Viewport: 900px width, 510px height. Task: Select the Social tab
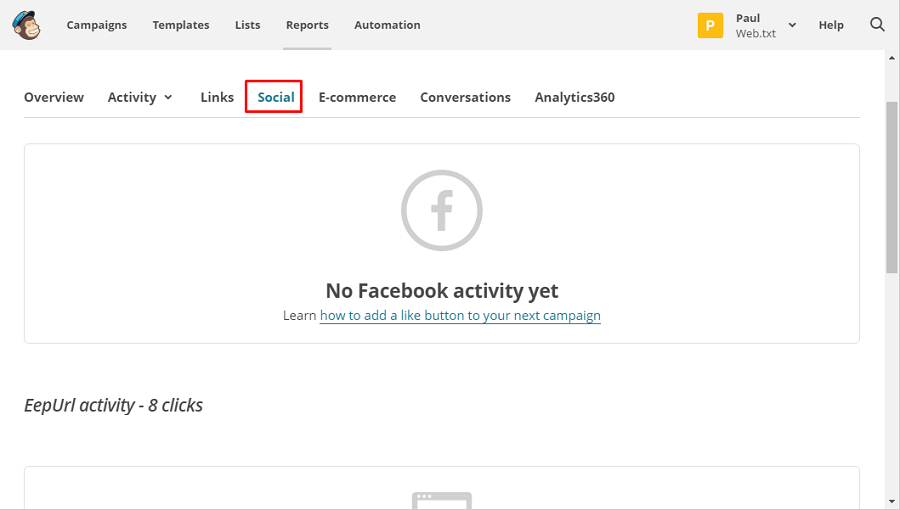tap(276, 98)
